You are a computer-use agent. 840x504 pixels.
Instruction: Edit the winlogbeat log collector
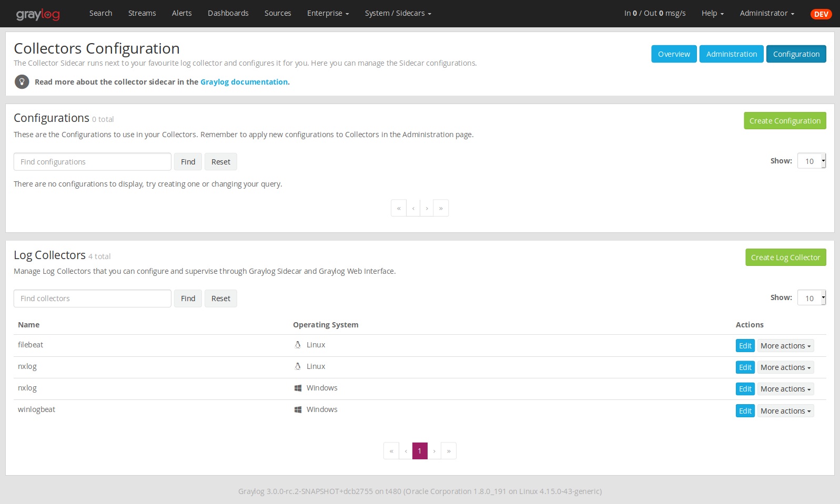[x=745, y=411]
